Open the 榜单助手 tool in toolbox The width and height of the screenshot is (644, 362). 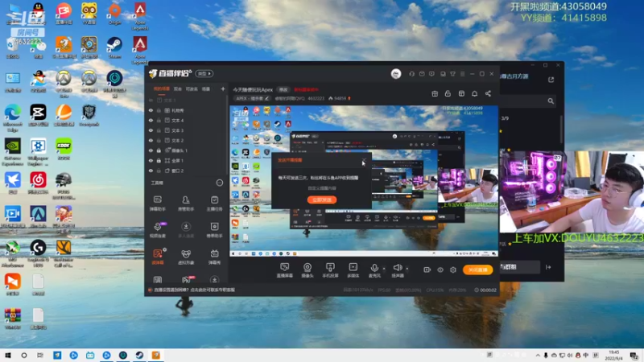(x=214, y=230)
